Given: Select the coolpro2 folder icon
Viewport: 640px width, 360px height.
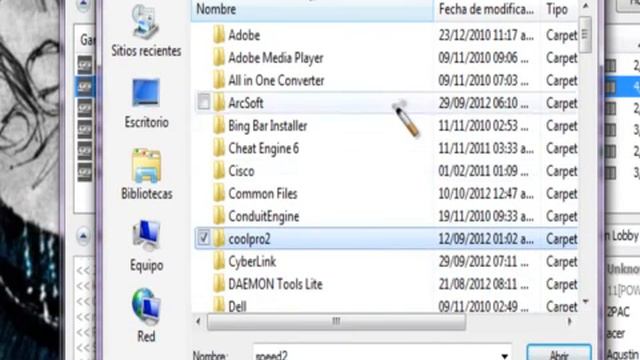Looking at the screenshot, I should click(x=219, y=239).
